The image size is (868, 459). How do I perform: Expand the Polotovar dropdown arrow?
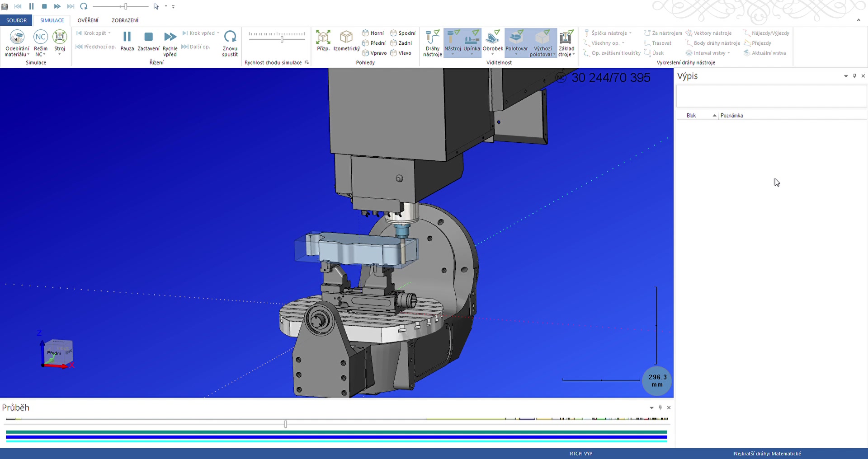[516, 55]
